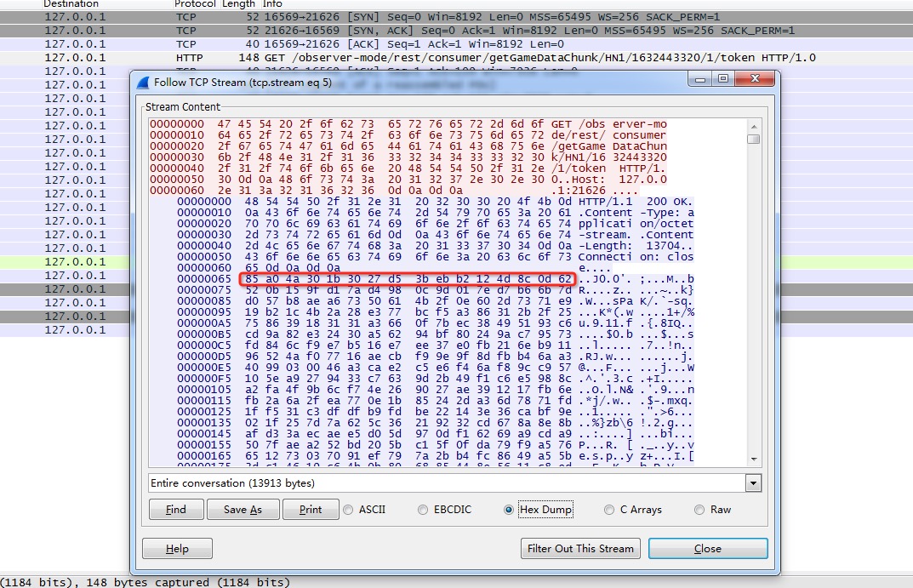Click hex line at offset 000000E5
913x588 pixels.
point(436,368)
